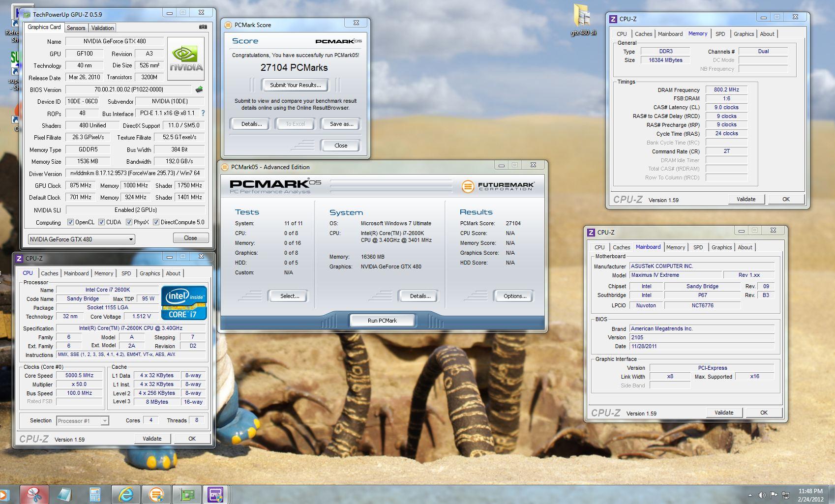Screen dimensions: 835x504
Task: Open About tab in CPU-Z Memory window
Action: point(767,34)
